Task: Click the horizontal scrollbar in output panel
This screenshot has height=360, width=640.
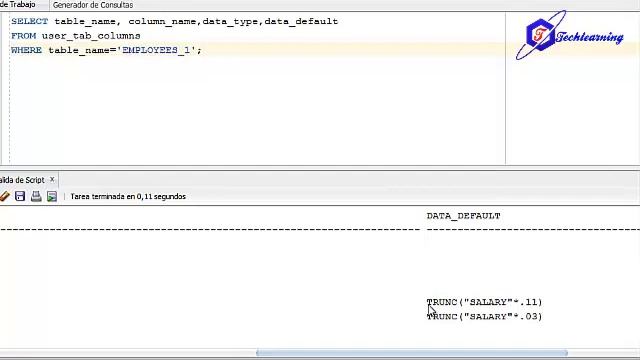Action: click(x=411, y=352)
